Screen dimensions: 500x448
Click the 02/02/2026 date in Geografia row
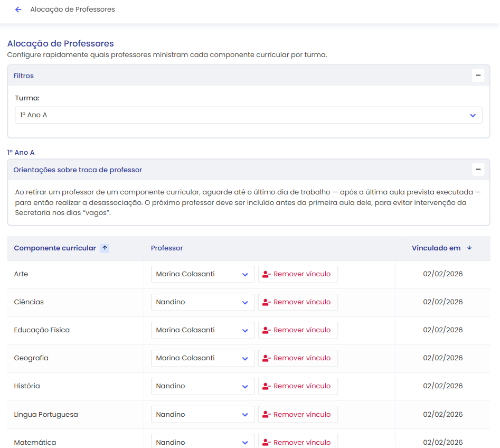[442, 358]
